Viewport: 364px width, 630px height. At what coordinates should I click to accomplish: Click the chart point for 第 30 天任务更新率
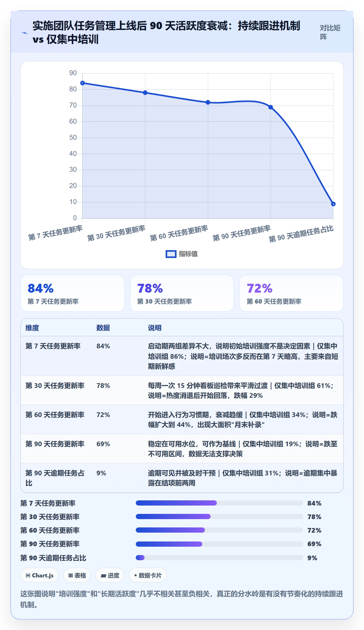coord(145,93)
